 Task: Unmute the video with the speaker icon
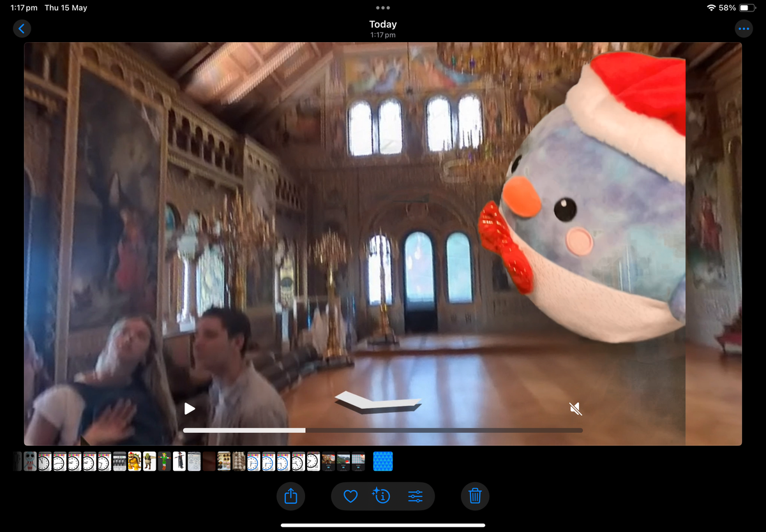(x=575, y=408)
